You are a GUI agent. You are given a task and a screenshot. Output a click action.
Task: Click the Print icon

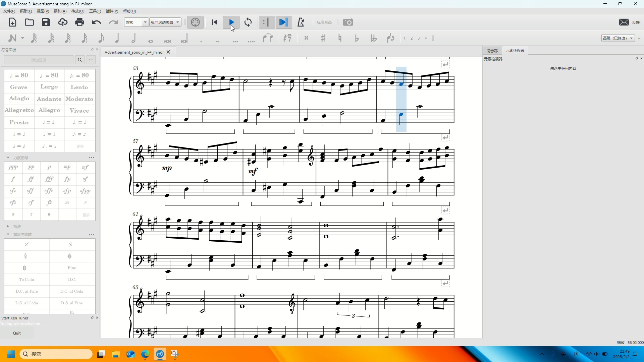tap(79, 22)
